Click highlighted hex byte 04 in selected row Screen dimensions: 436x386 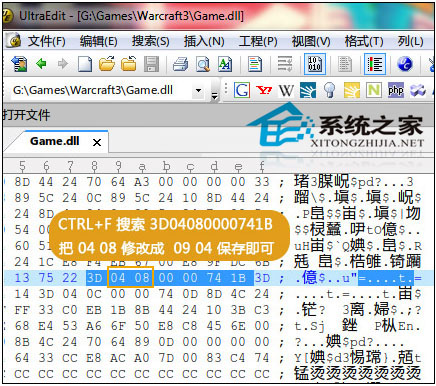pyautogui.click(x=118, y=277)
